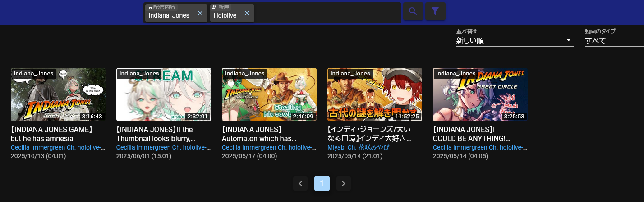The height and width of the screenshot is (202, 644).
Task: Click the sort dropdown arrow
Action: point(568,41)
